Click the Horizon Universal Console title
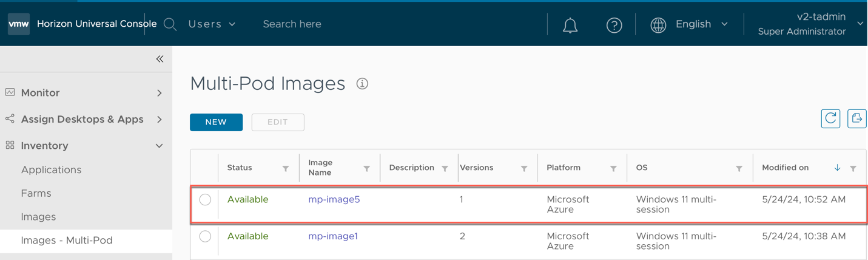 coord(96,24)
